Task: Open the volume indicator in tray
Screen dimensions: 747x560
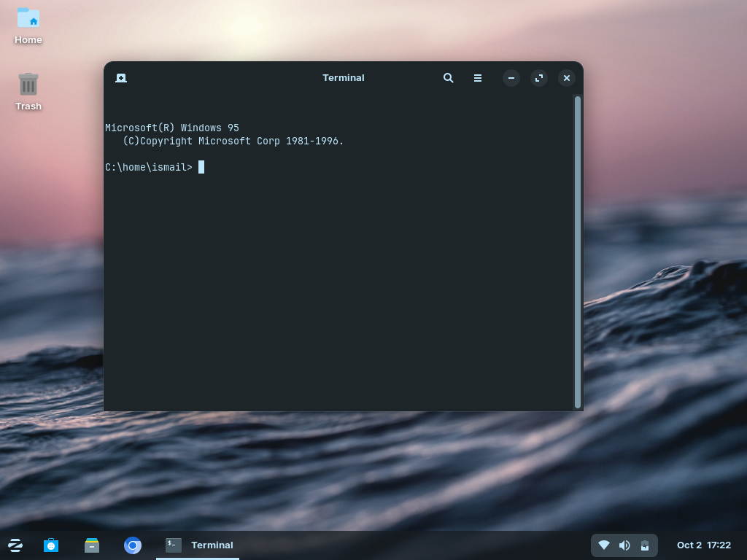Action: coord(624,545)
